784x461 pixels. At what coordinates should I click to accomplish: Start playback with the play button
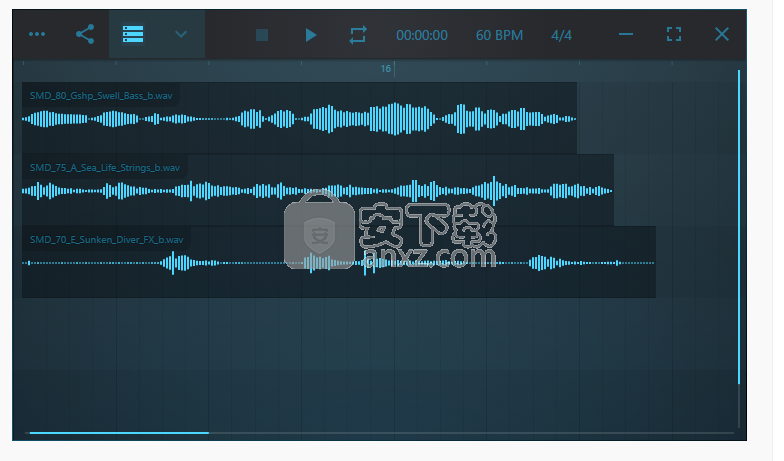click(310, 35)
